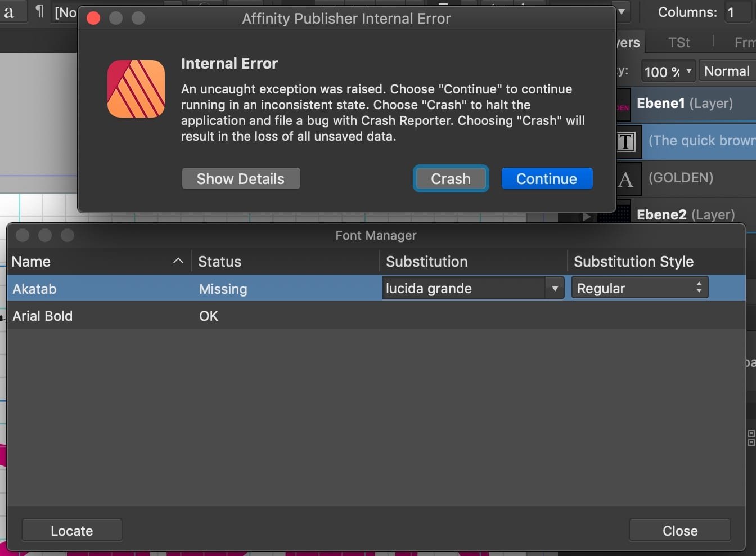Open the 100% opacity dropdown
The height and width of the screenshot is (556, 756).
click(x=668, y=71)
